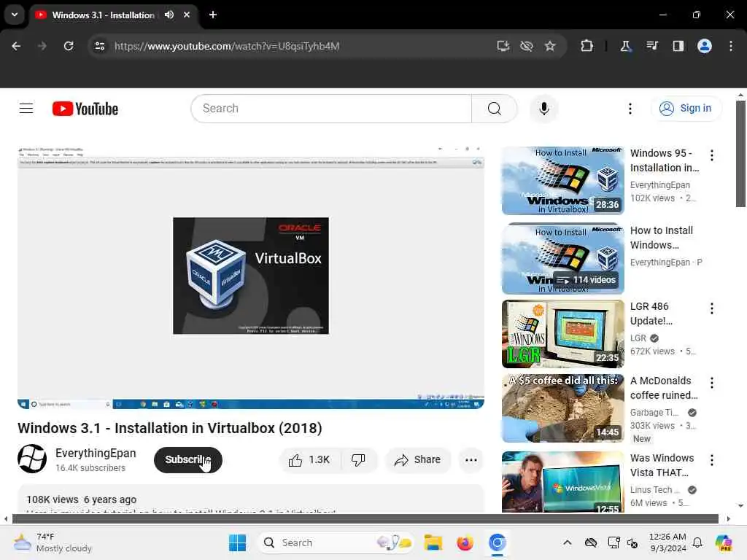Open the Copilot icon in taskbar

point(723,542)
